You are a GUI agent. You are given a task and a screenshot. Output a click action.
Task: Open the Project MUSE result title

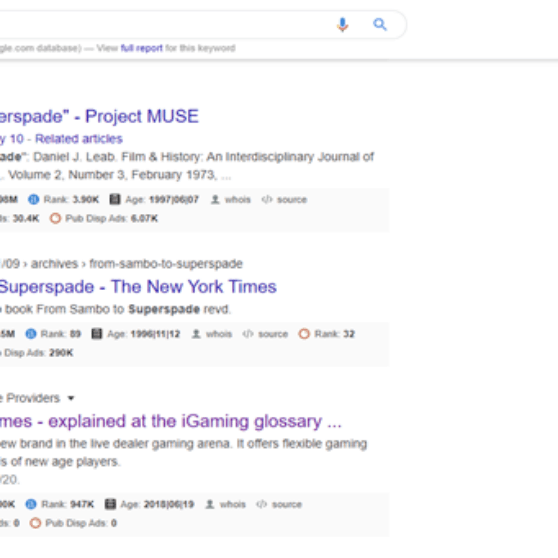point(99,116)
